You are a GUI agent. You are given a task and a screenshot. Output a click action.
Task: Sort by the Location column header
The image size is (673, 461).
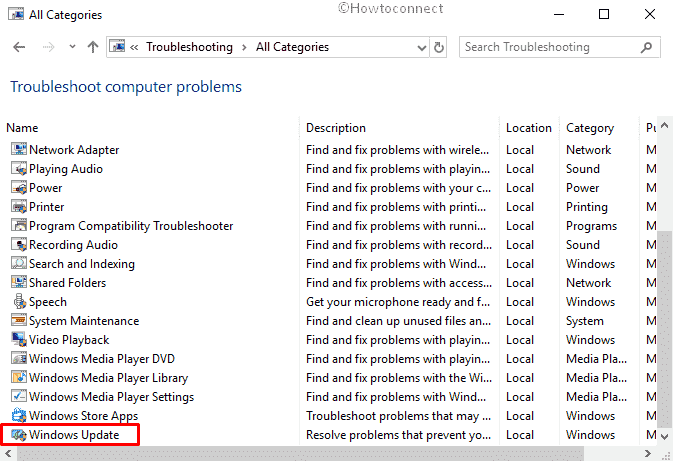click(528, 128)
